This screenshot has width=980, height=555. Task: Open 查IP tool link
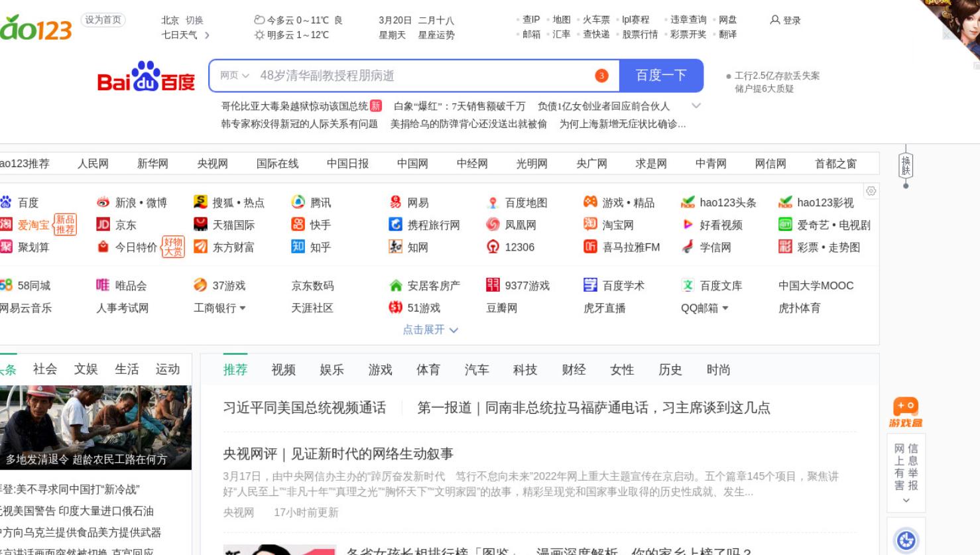[x=531, y=19]
